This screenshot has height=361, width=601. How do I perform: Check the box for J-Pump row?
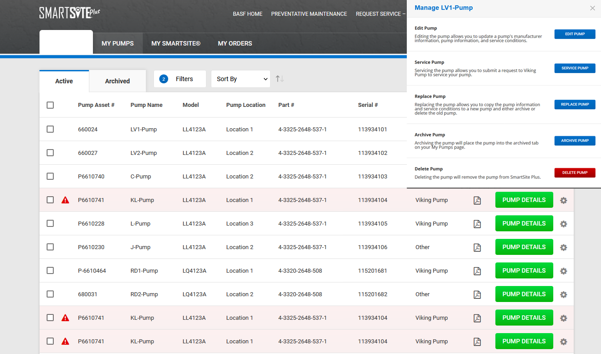tap(50, 247)
